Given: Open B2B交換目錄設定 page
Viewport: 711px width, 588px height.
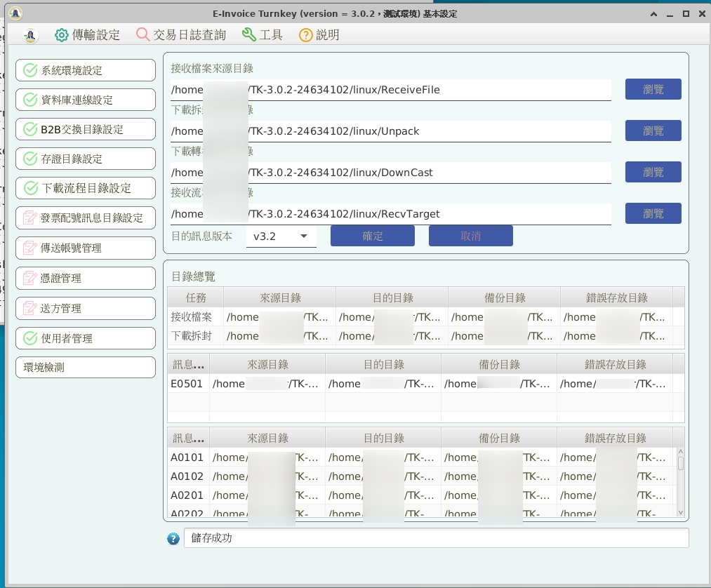Looking at the screenshot, I should (x=86, y=129).
